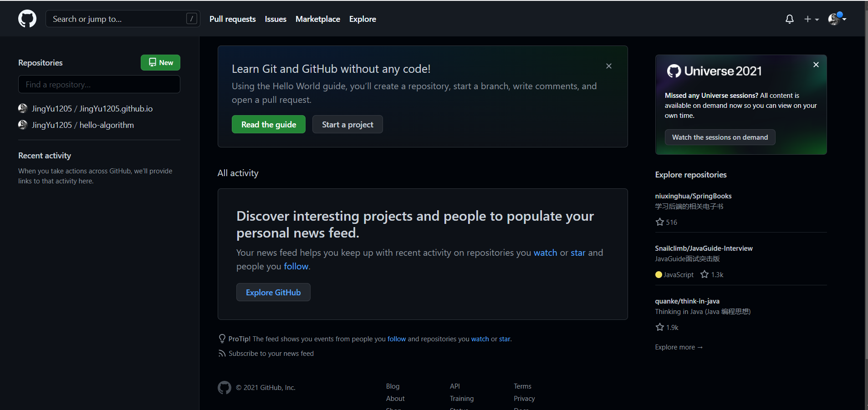The width and height of the screenshot is (868, 410).
Task: Click Start a project button
Action: 347,124
